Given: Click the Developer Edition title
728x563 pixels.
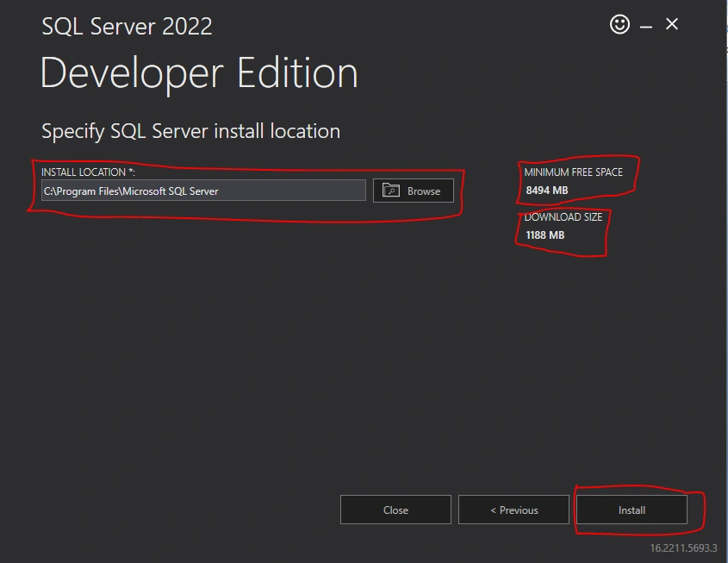Looking at the screenshot, I should pyautogui.click(x=199, y=72).
